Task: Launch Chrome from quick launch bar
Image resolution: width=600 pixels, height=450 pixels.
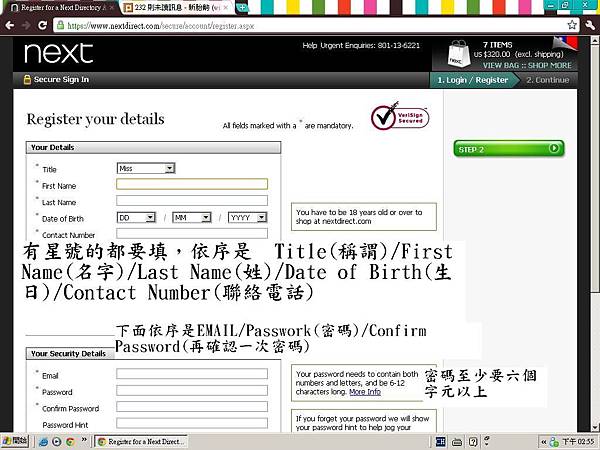Action: point(70,442)
